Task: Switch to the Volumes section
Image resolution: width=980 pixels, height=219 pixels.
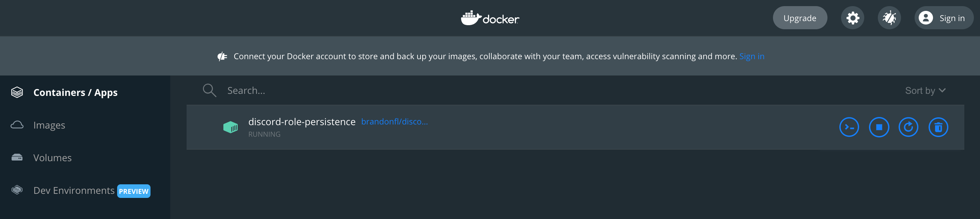Action: (52, 157)
